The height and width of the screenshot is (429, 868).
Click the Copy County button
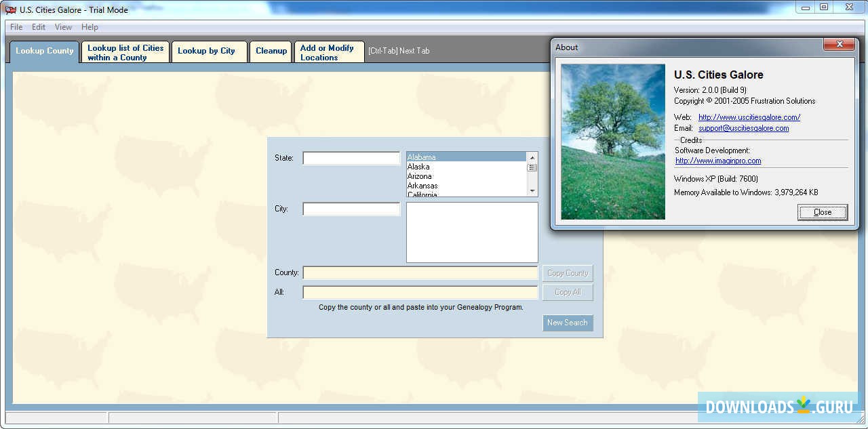(568, 273)
